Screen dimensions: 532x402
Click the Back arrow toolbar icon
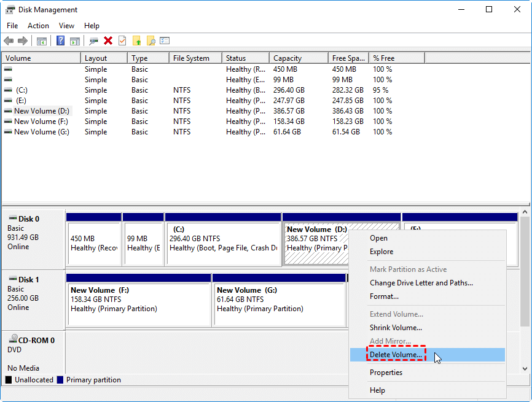coord(9,41)
